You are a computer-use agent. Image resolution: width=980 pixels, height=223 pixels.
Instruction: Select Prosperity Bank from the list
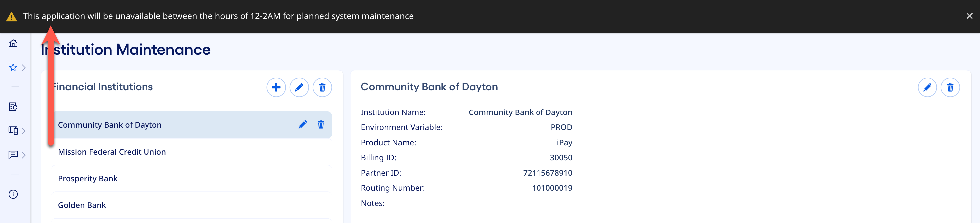pos(88,178)
